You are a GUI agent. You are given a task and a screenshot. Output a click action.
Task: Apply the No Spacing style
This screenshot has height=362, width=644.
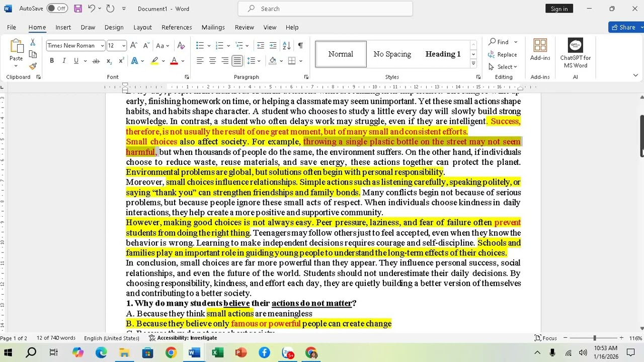[392, 54]
